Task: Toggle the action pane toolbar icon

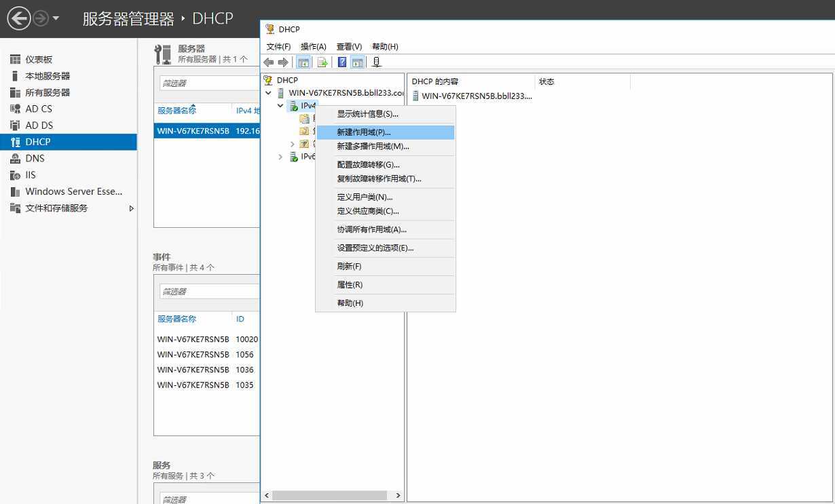Action: (357, 62)
